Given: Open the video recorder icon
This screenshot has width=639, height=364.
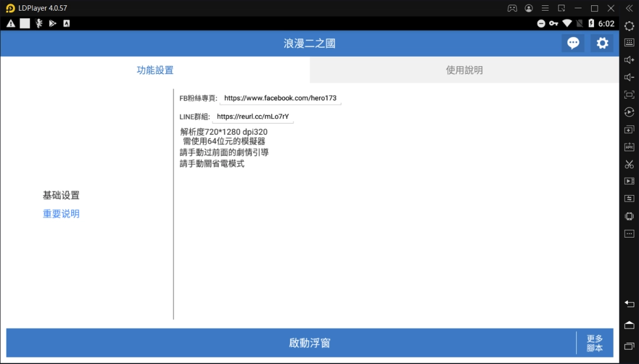Looking at the screenshot, I should [x=629, y=181].
